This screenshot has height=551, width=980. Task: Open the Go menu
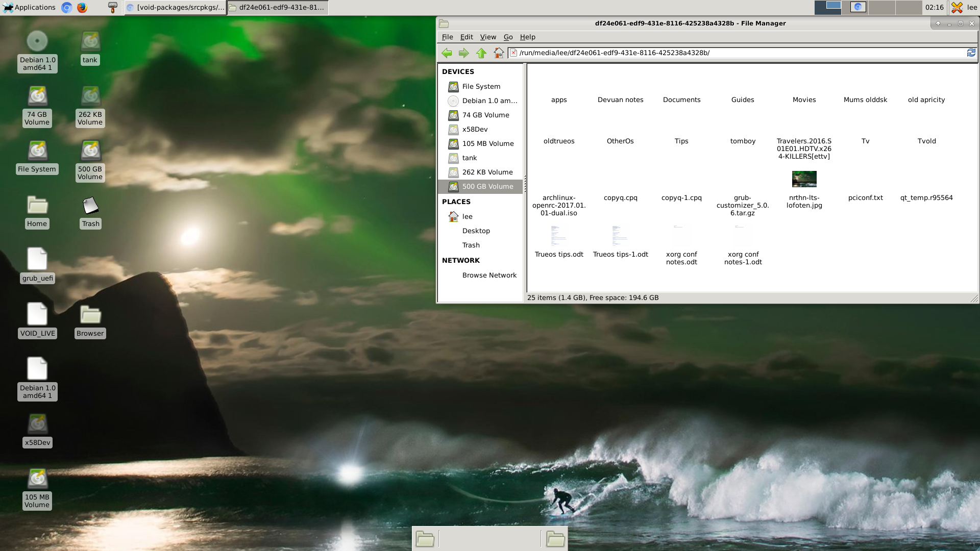click(x=508, y=37)
